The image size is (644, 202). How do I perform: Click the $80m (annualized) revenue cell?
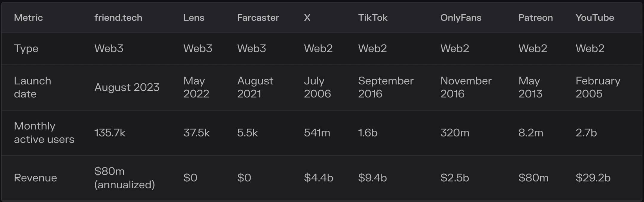coord(124,178)
